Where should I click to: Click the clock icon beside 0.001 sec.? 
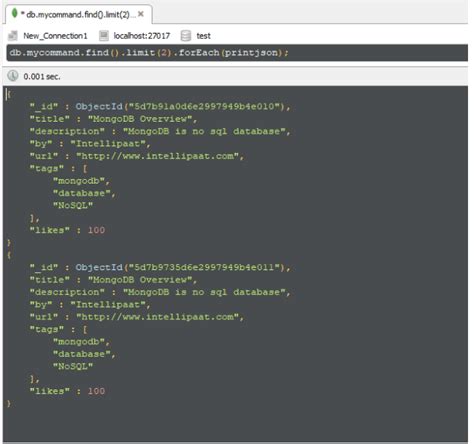click(x=13, y=76)
